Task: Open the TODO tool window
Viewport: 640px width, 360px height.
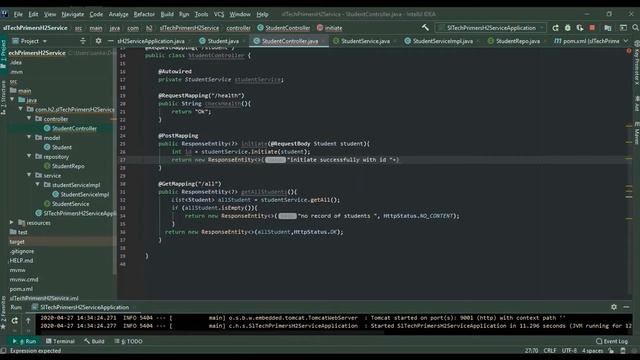Action: click(x=129, y=341)
